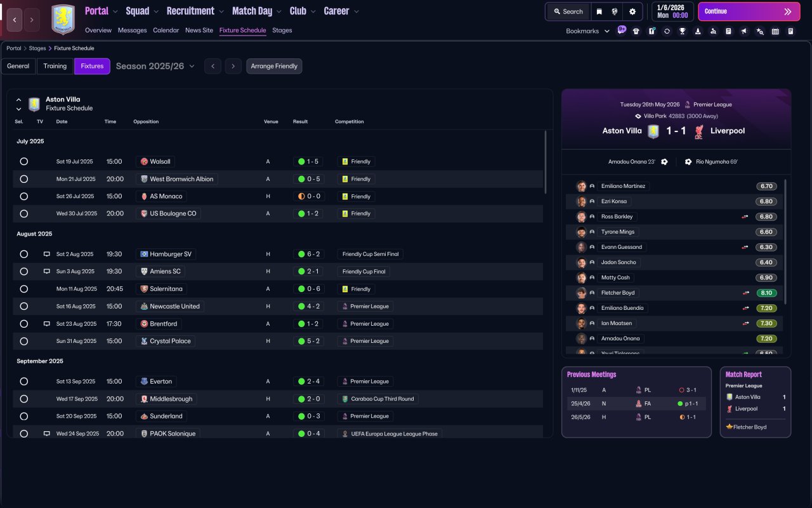Viewport: 812px width, 508px height.
Task: Open the megaphone bookmark icon
Action: point(744,31)
